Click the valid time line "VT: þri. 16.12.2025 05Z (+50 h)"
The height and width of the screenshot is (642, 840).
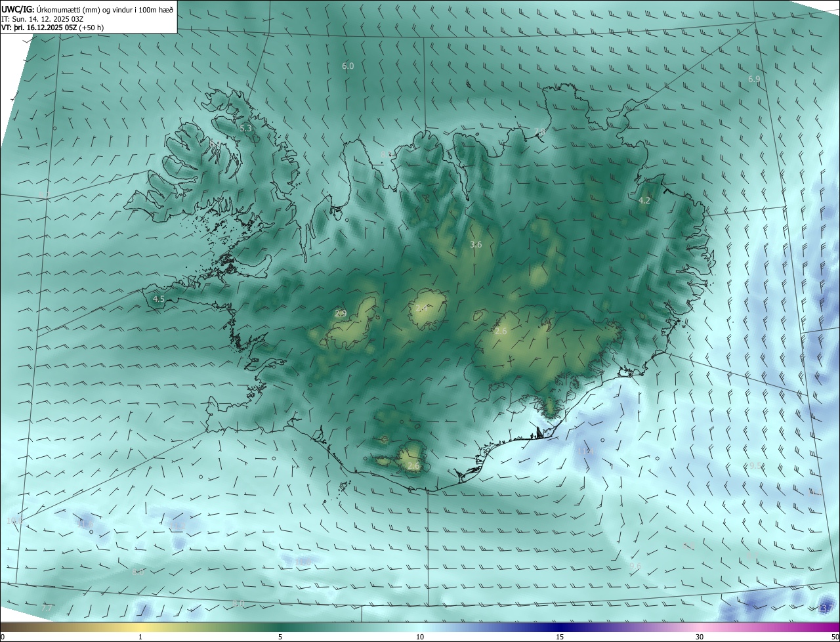(52, 28)
